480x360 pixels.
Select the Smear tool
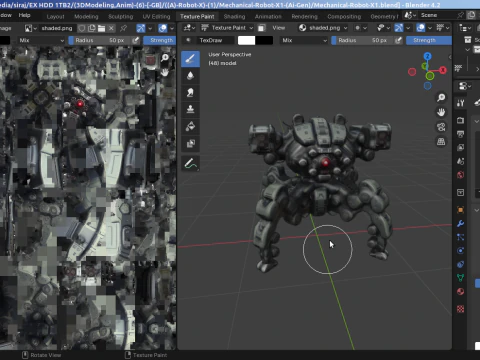190,93
